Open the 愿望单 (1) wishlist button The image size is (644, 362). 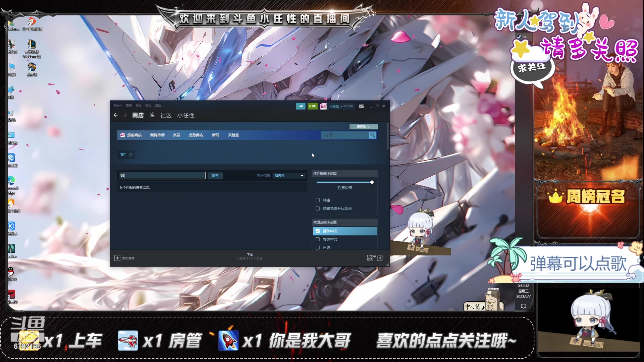click(x=364, y=127)
